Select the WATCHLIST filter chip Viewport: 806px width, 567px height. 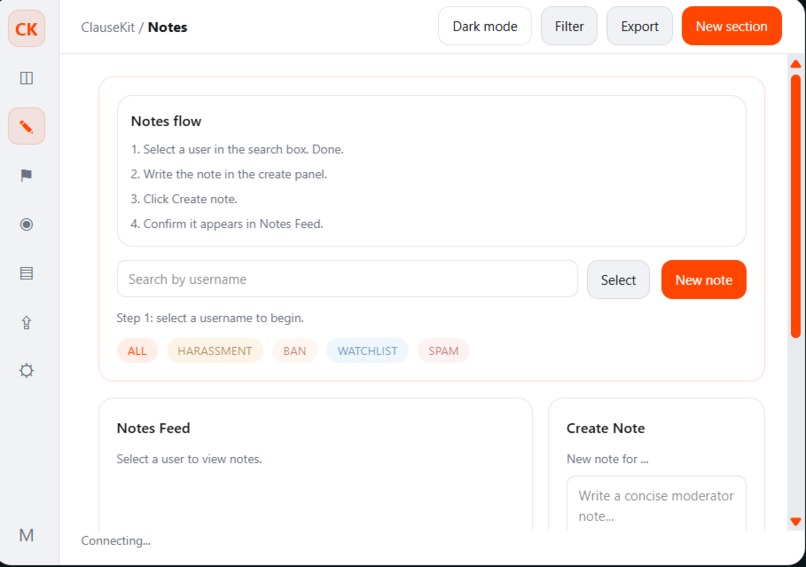tap(368, 351)
